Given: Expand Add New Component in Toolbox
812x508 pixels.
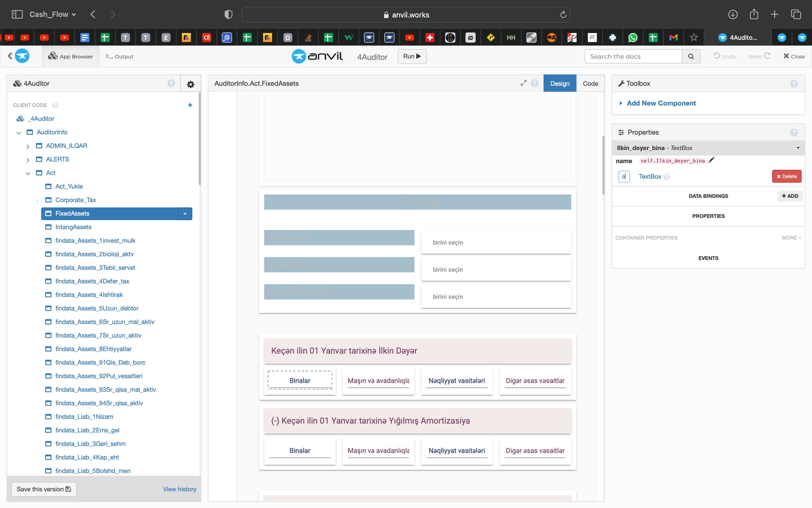Looking at the screenshot, I should 661,103.
